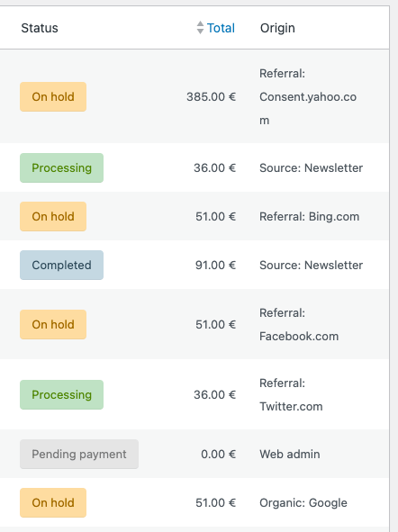Click the Referral: Facebook.com origin cell
The height and width of the screenshot is (532, 398).
click(299, 324)
